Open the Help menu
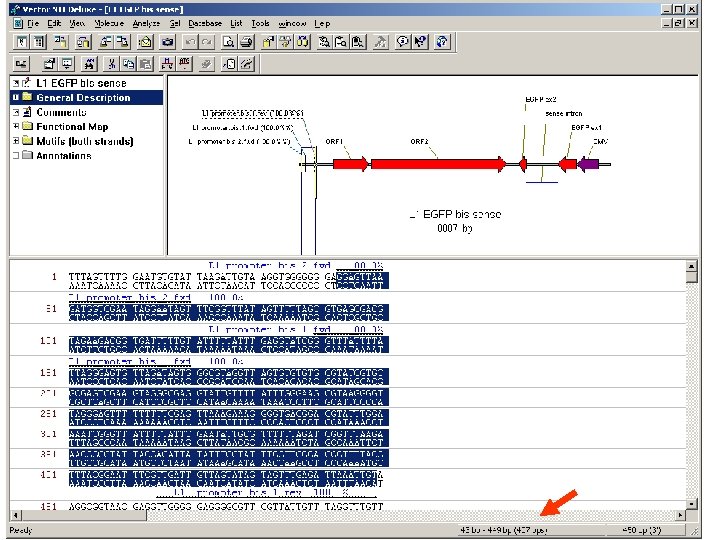This screenshot has height=540, width=720. click(322, 23)
